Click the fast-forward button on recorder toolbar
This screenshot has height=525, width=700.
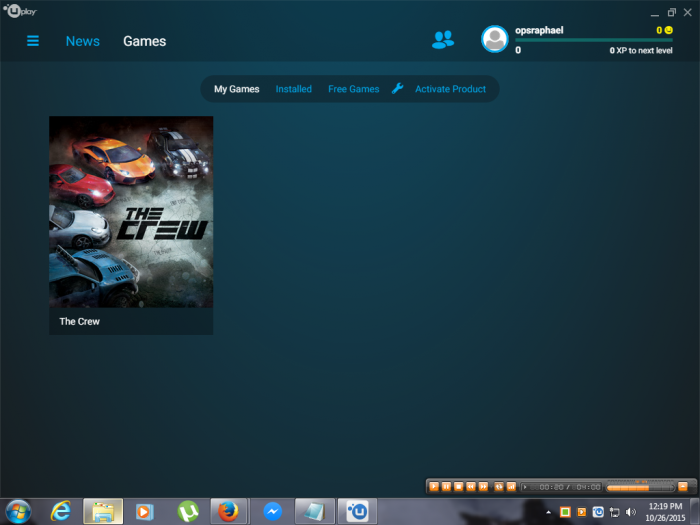483,487
